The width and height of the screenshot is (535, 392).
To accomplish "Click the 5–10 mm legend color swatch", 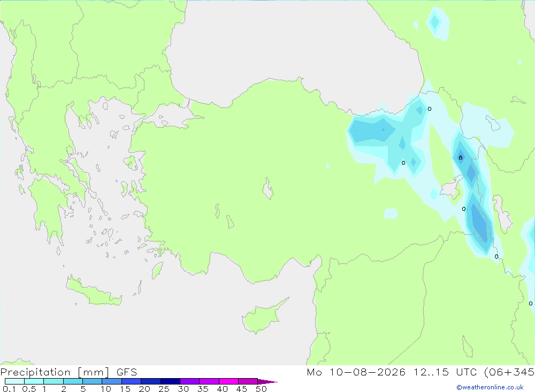I will (x=93, y=381).
